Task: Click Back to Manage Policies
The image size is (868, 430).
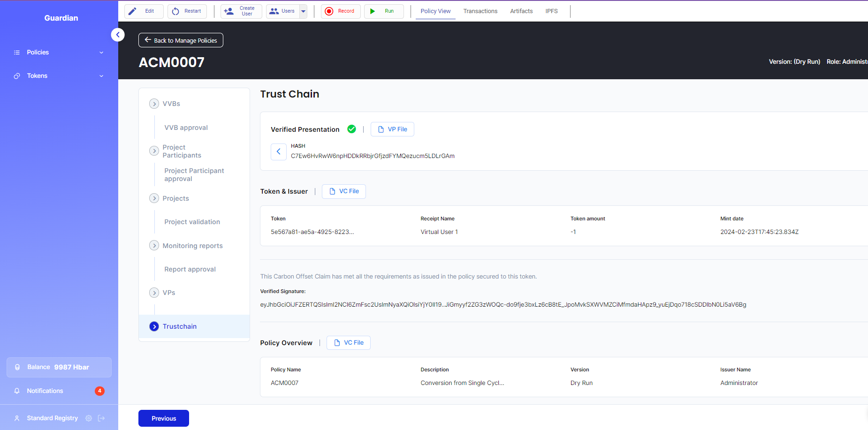Action: 181,40
